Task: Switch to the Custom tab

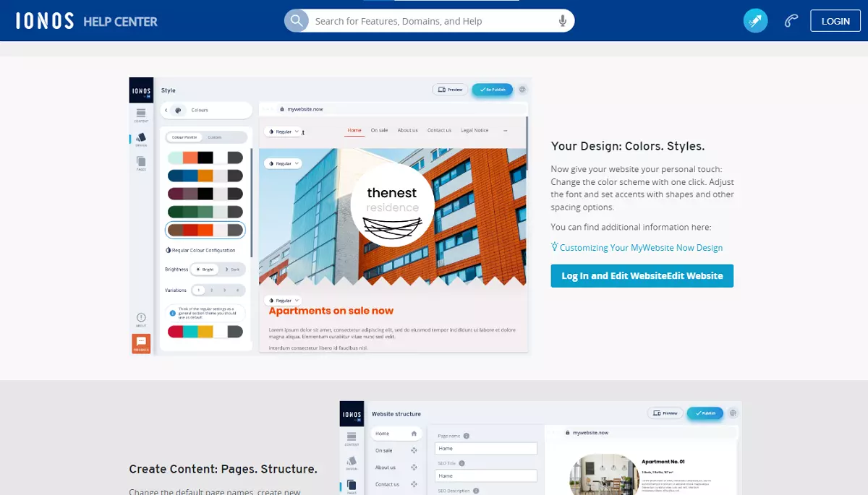Action: 215,137
